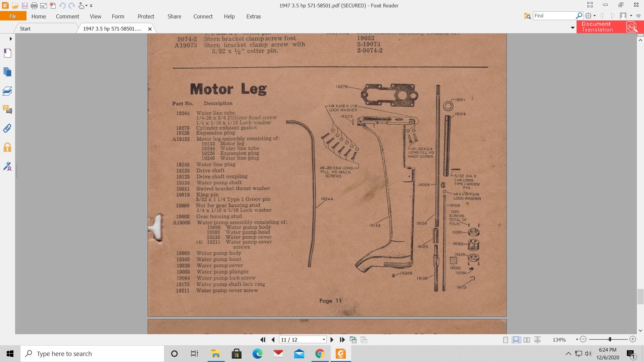Click the Open file folder icon

coord(15,5)
